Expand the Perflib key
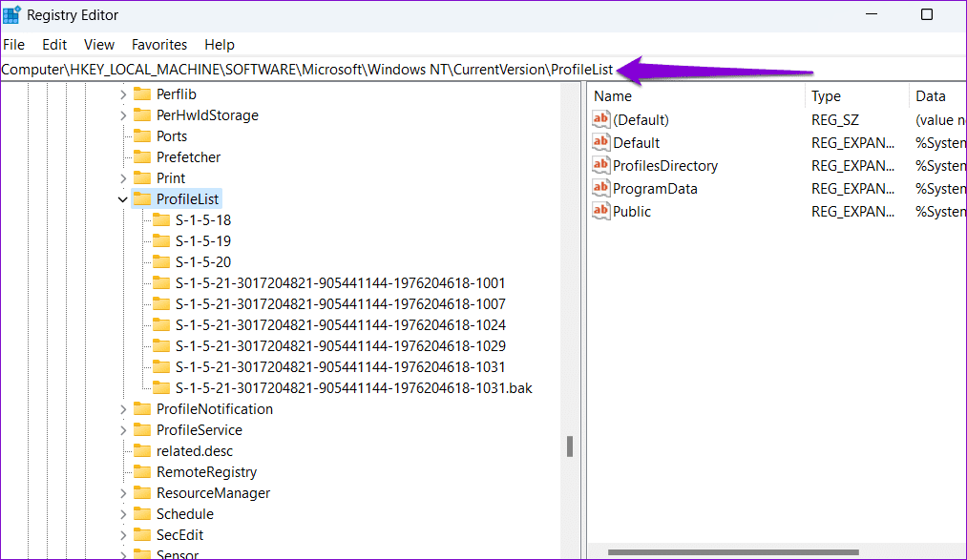 [x=123, y=94]
